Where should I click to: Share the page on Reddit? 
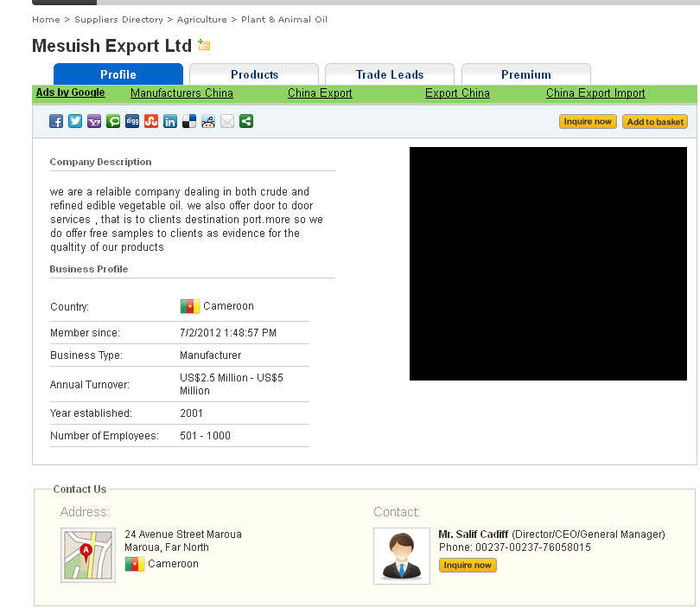click(208, 122)
